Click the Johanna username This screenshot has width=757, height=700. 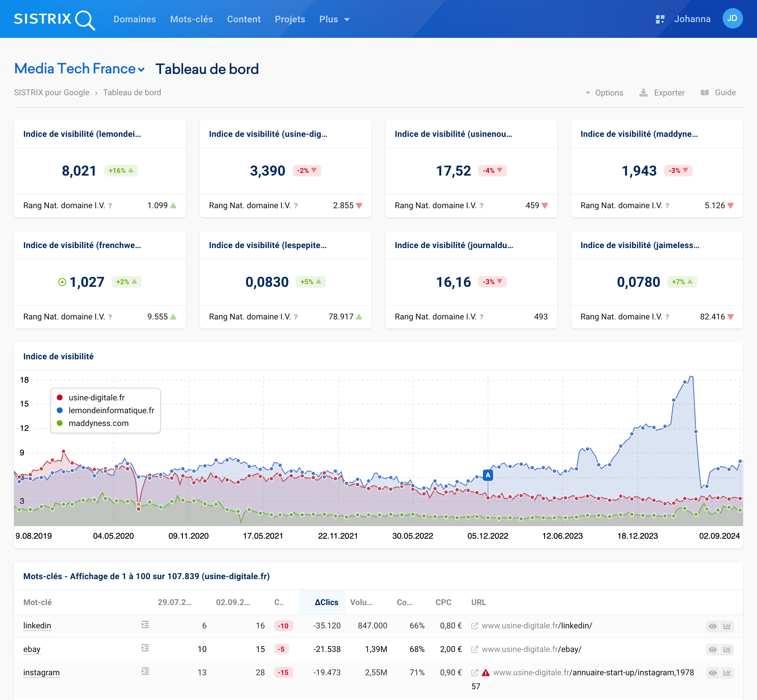click(692, 19)
